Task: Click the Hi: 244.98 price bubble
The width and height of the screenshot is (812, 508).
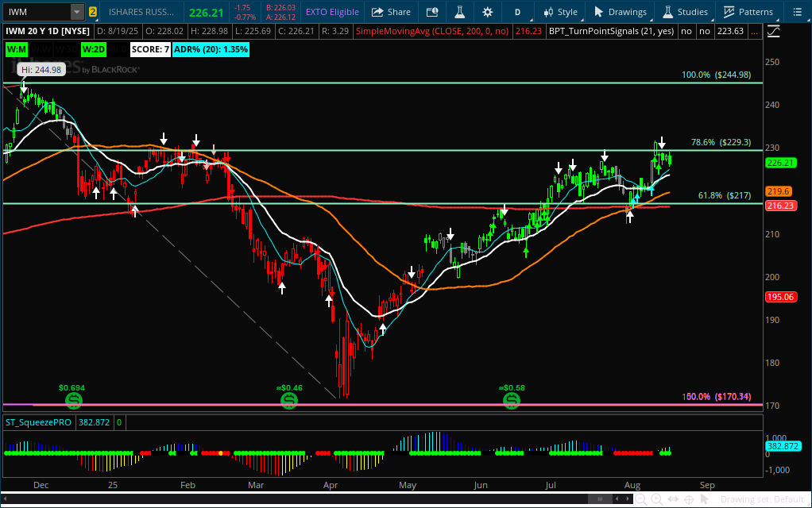Action: point(41,70)
